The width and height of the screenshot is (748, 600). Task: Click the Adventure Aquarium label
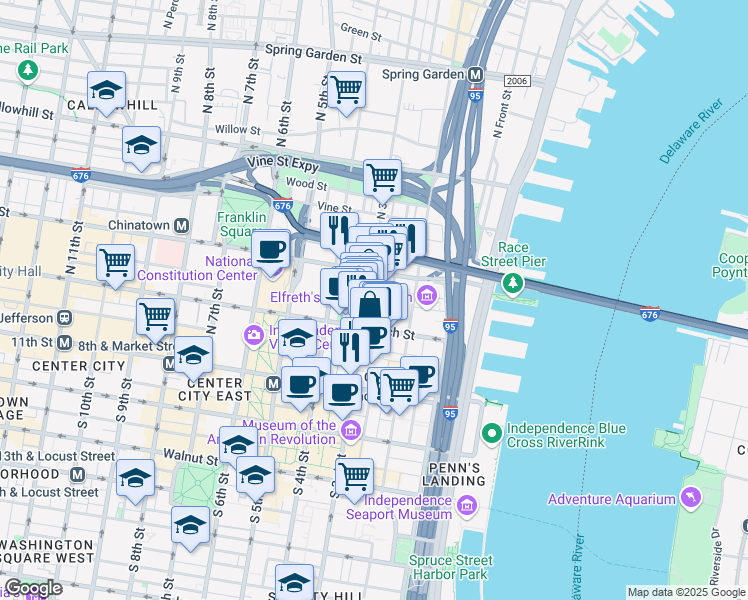pyautogui.click(x=612, y=499)
